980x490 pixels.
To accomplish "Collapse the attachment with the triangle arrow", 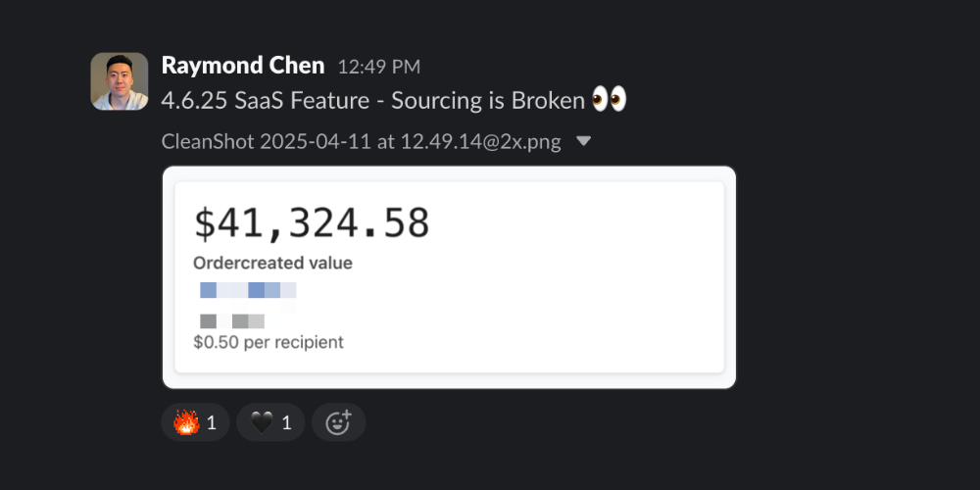I will [x=583, y=142].
